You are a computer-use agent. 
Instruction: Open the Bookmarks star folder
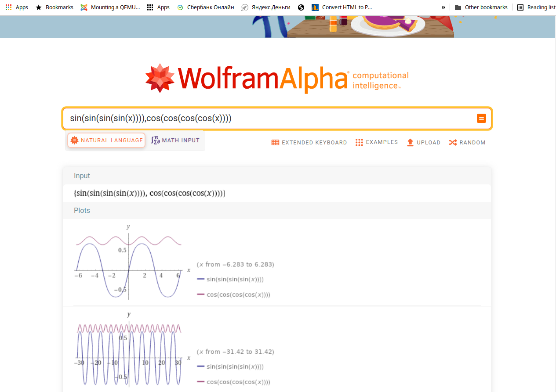pos(55,7)
